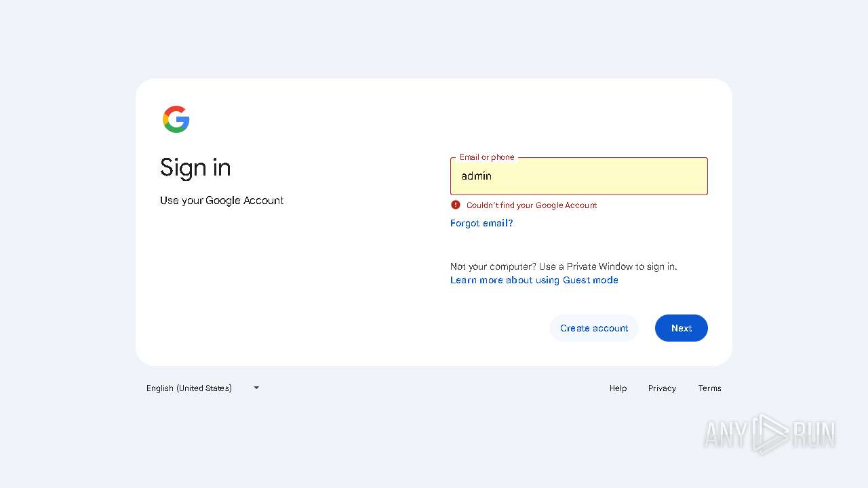
Task: Open Learn more about using Guest mode
Action: [534, 280]
